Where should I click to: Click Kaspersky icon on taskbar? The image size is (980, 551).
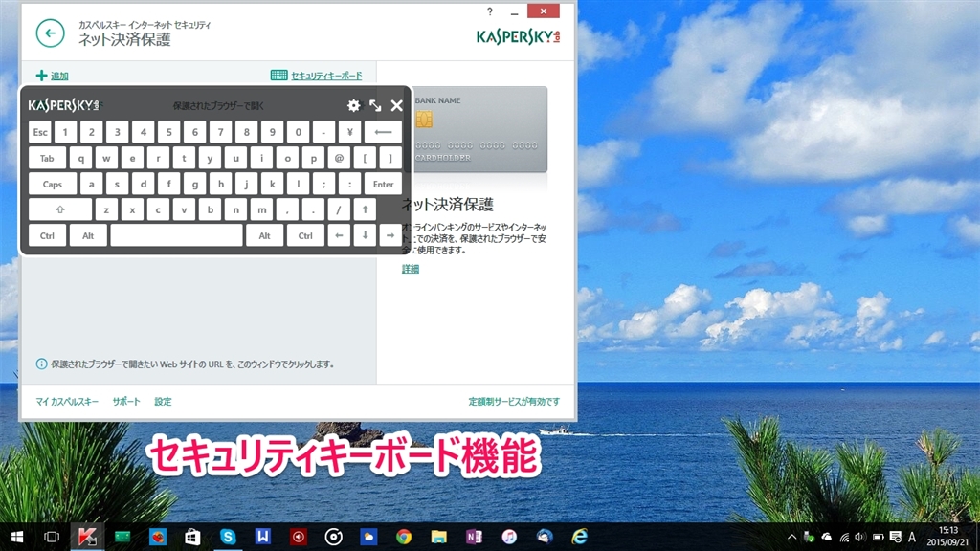pos(87,537)
